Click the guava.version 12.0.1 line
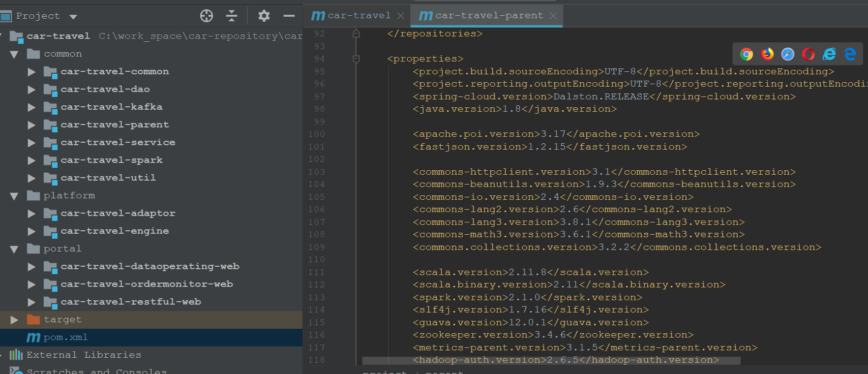The image size is (868, 374). (x=531, y=322)
